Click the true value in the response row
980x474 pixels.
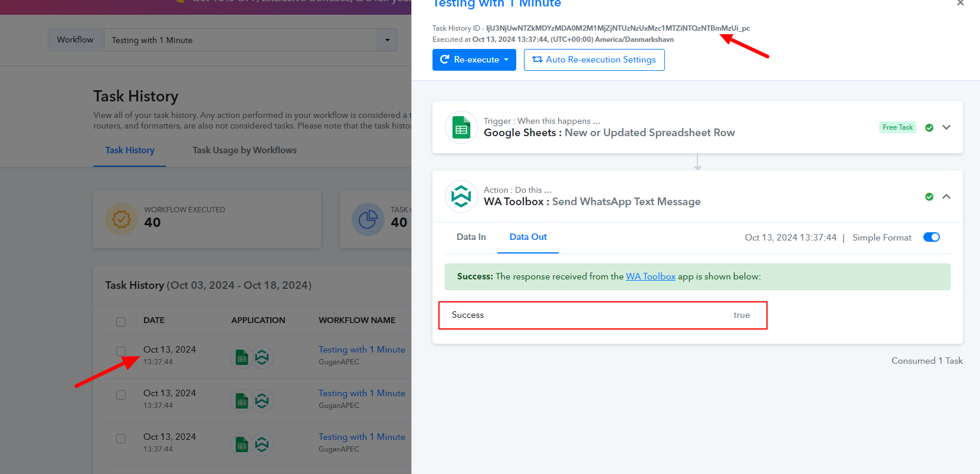click(742, 315)
